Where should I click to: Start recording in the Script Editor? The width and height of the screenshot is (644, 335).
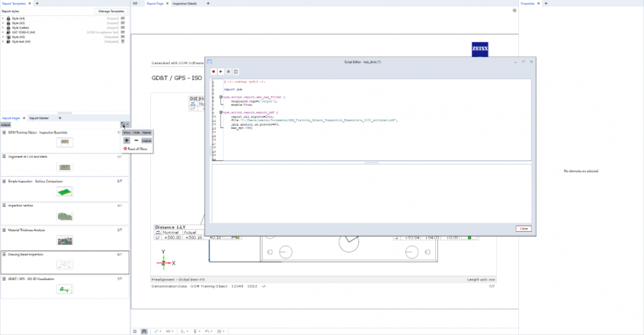click(x=213, y=71)
